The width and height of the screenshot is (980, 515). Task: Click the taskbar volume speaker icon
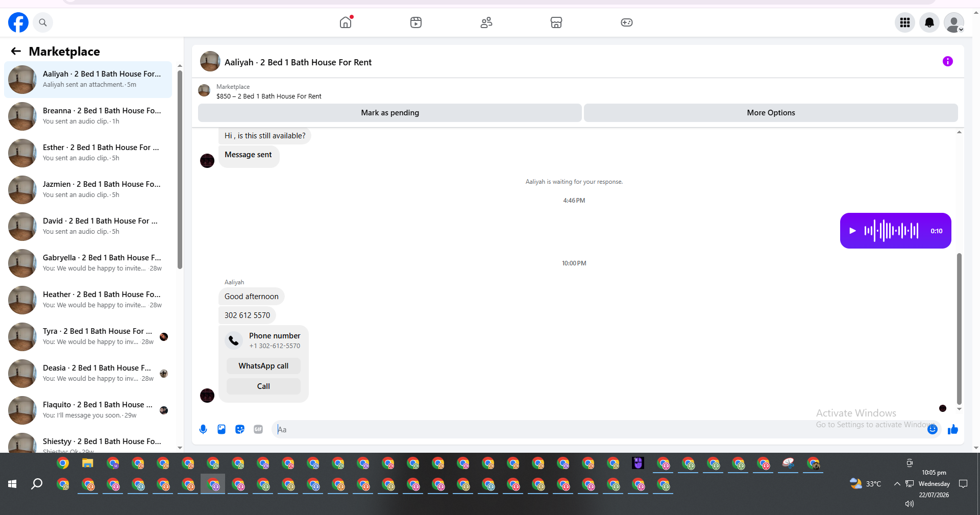click(909, 504)
